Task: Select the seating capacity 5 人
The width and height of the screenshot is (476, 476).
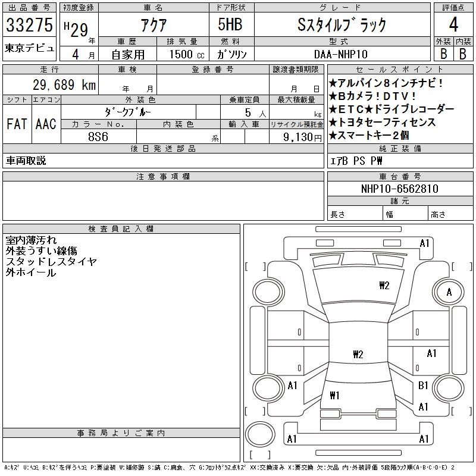Action: pos(256,113)
